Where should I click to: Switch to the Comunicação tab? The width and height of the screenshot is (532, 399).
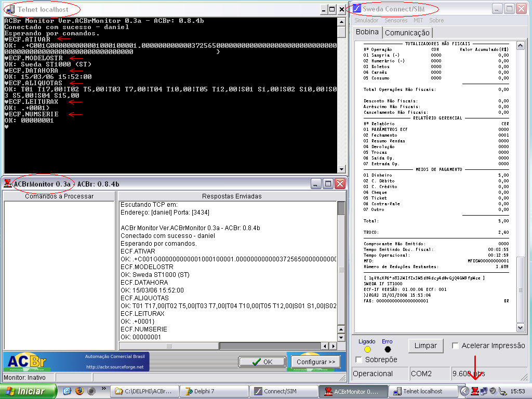click(x=407, y=33)
